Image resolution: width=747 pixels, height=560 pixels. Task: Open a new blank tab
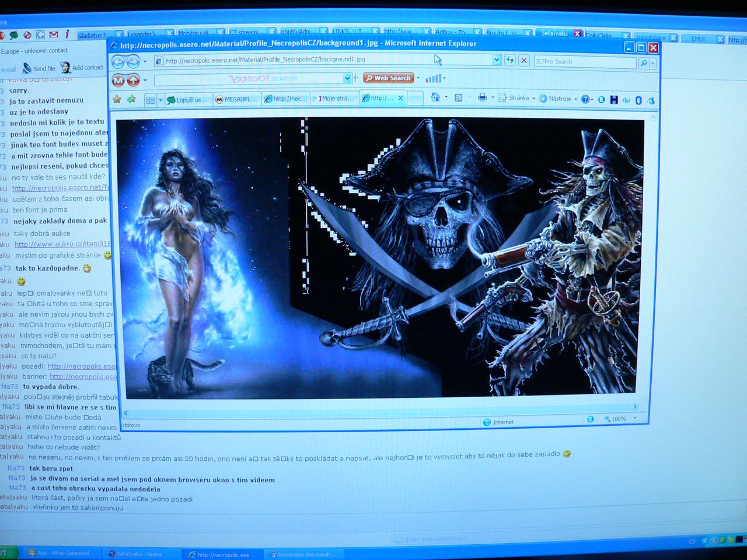pos(415,98)
